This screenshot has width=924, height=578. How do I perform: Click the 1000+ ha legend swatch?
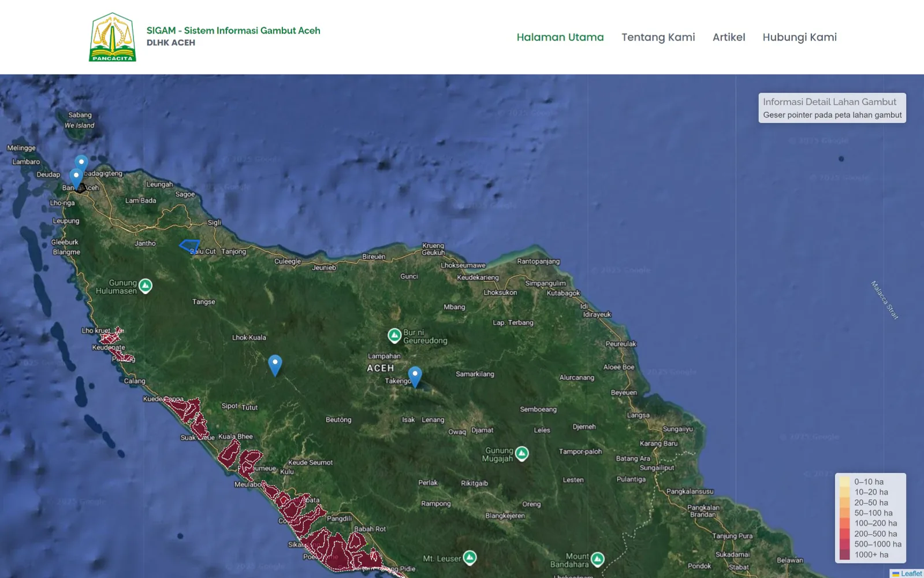click(845, 554)
